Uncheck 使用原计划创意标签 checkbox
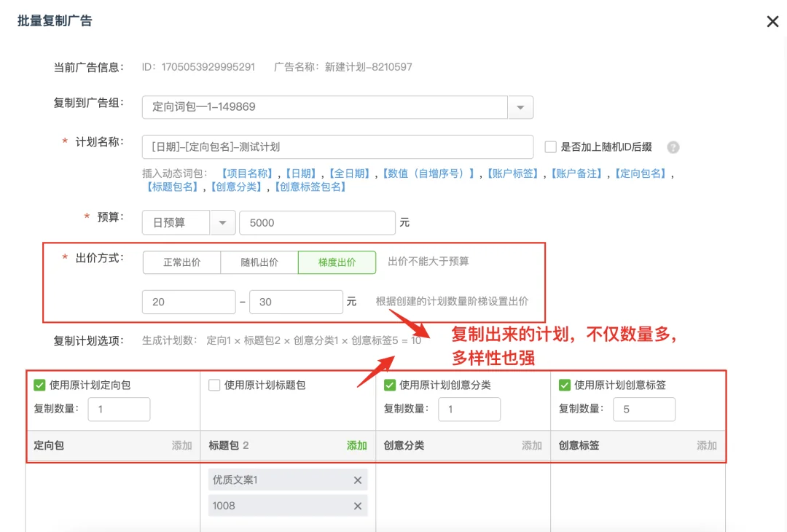787x532 pixels. coord(565,385)
